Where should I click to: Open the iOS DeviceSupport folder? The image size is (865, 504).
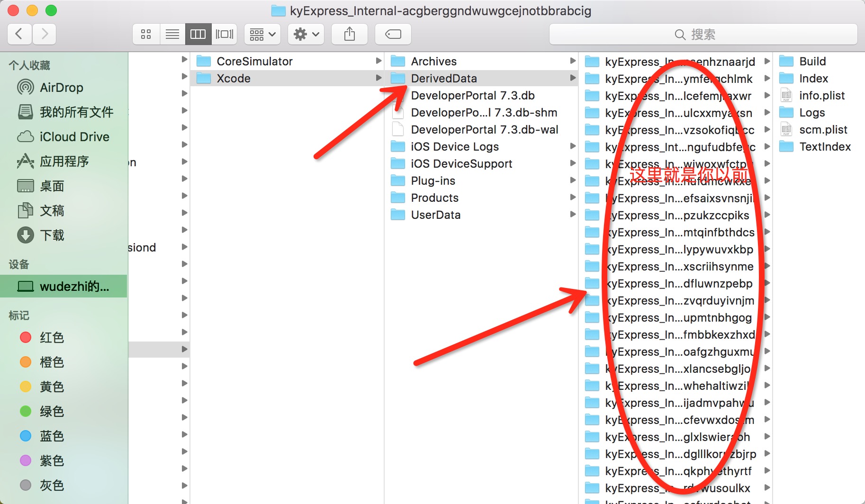(481, 163)
